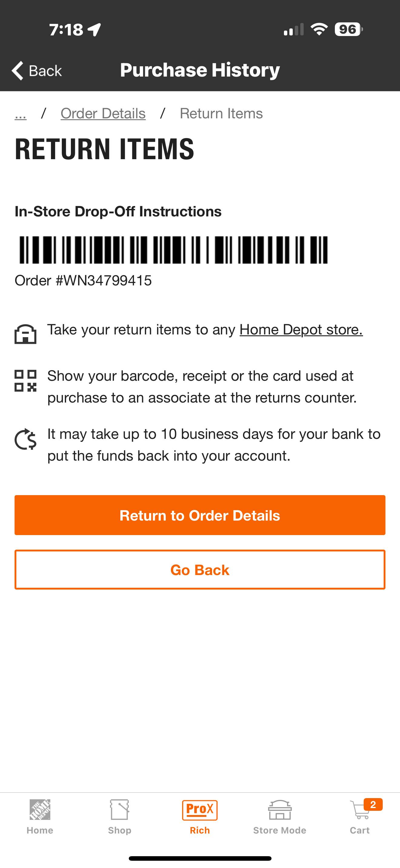Image resolution: width=400 pixels, height=868 pixels.
Task: Open the Home tab logo icon
Action: (40, 809)
